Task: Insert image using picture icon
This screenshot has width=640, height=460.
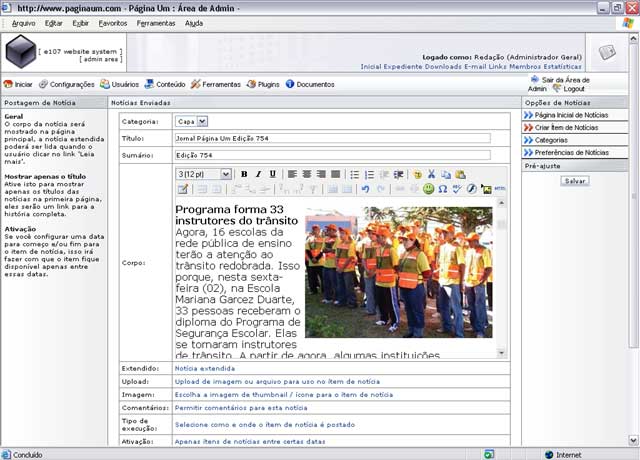Action: (486, 189)
